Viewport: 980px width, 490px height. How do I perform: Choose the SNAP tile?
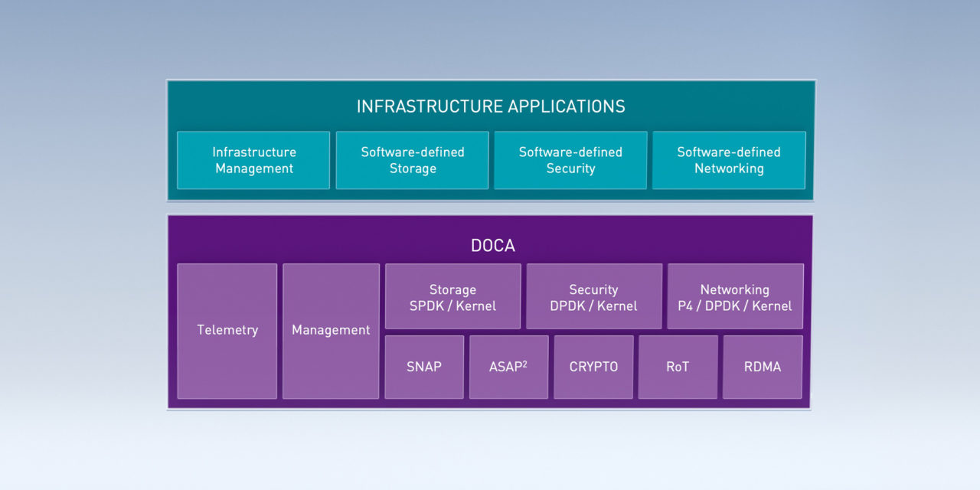424,367
